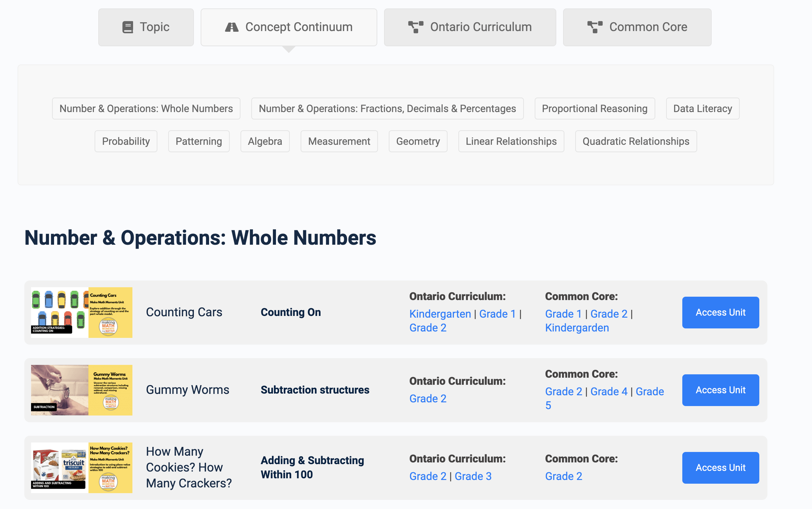Screen dimensions: 812x509
Task: Access the Counting Cars unit
Action: pos(720,312)
